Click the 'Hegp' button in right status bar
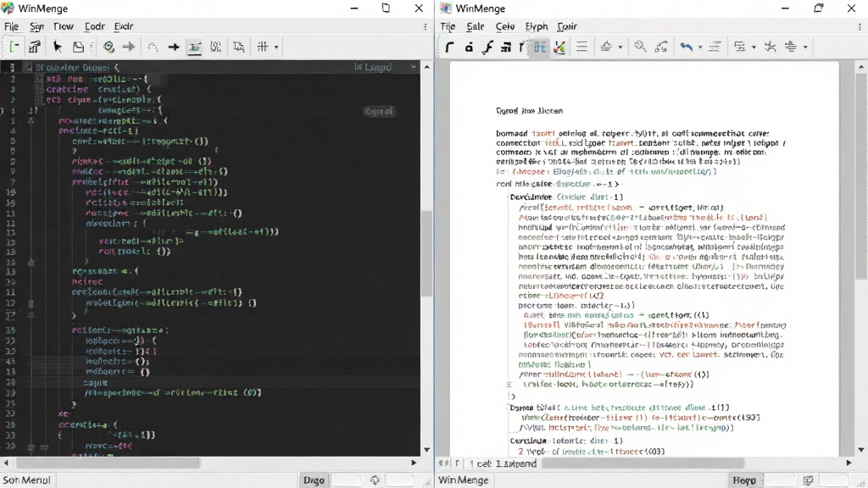This screenshot has width=868, height=488. (x=744, y=480)
